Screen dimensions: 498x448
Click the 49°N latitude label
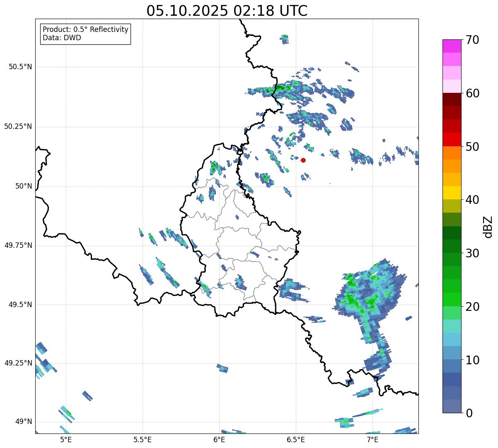click(24, 421)
